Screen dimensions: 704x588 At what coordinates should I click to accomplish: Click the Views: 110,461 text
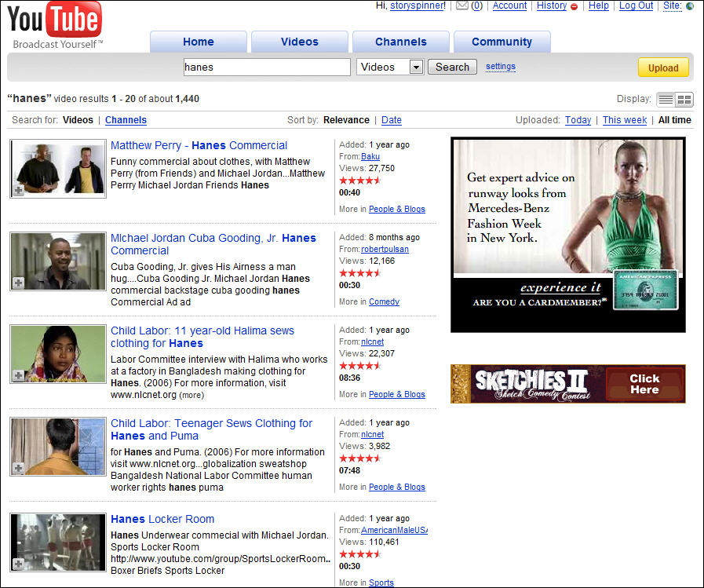[x=369, y=542]
